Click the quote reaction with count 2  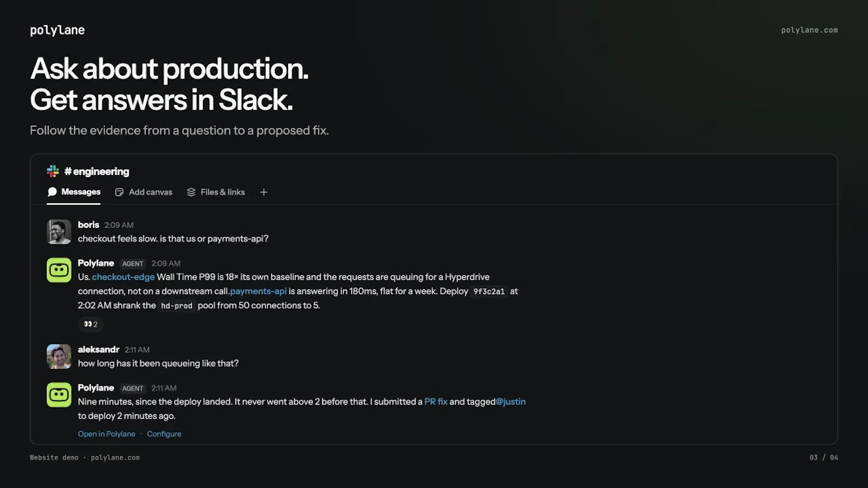coord(91,324)
